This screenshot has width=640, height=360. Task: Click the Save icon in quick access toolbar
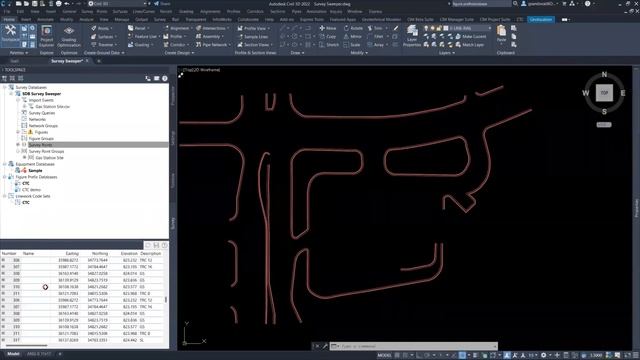click(x=35, y=4)
